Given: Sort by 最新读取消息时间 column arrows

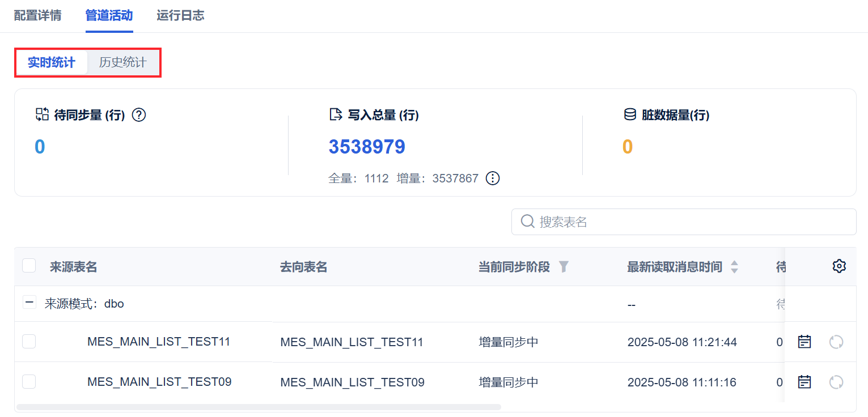Looking at the screenshot, I should click(734, 267).
